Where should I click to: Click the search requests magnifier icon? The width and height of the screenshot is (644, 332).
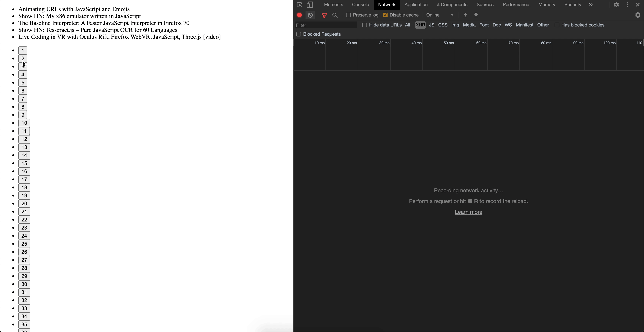tap(335, 15)
